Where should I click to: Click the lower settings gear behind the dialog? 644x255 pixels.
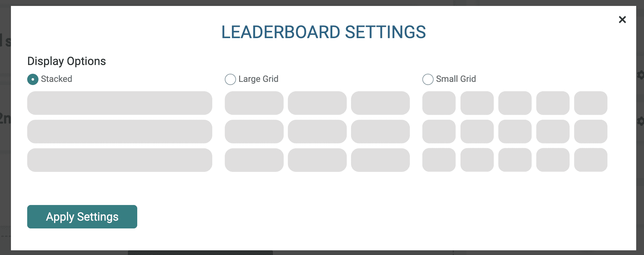coord(640,120)
